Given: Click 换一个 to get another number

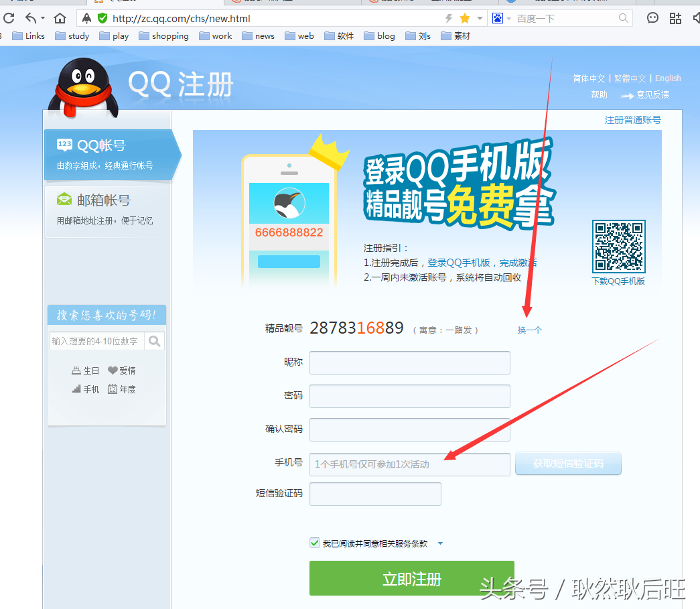Looking at the screenshot, I should 529,330.
